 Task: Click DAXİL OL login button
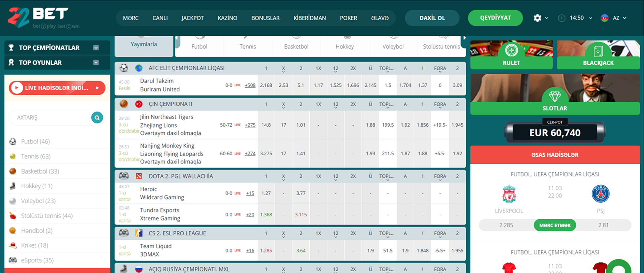pos(432,18)
